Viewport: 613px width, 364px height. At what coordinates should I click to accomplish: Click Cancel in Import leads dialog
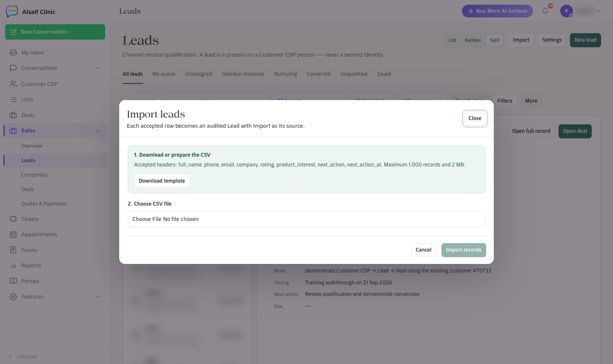pyautogui.click(x=424, y=250)
